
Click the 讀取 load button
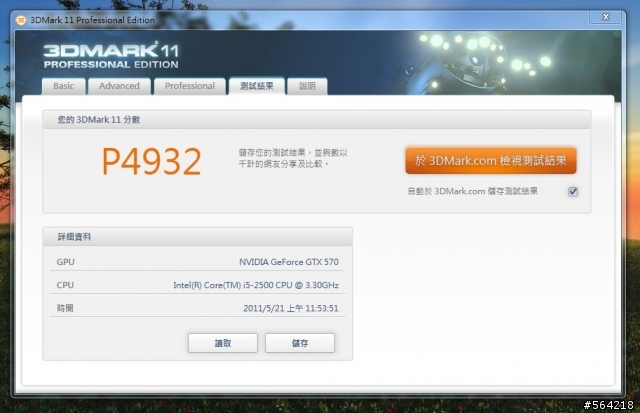coord(223,343)
